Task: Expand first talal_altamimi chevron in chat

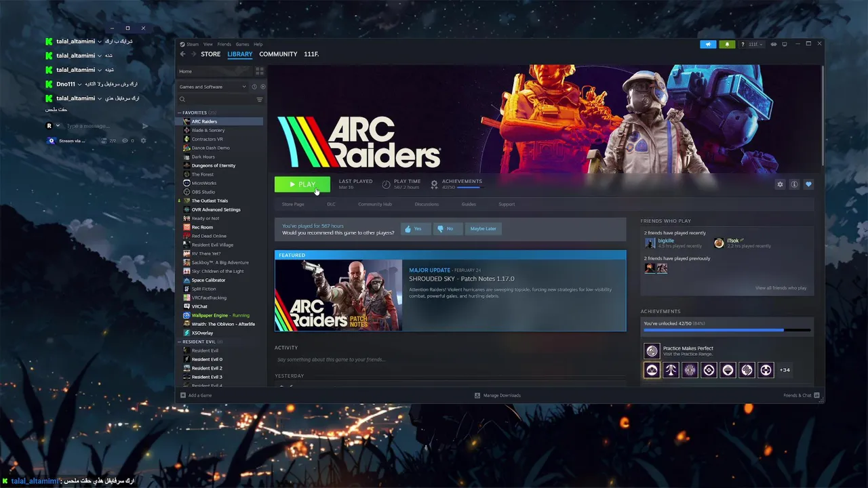Action: pyautogui.click(x=100, y=41)
